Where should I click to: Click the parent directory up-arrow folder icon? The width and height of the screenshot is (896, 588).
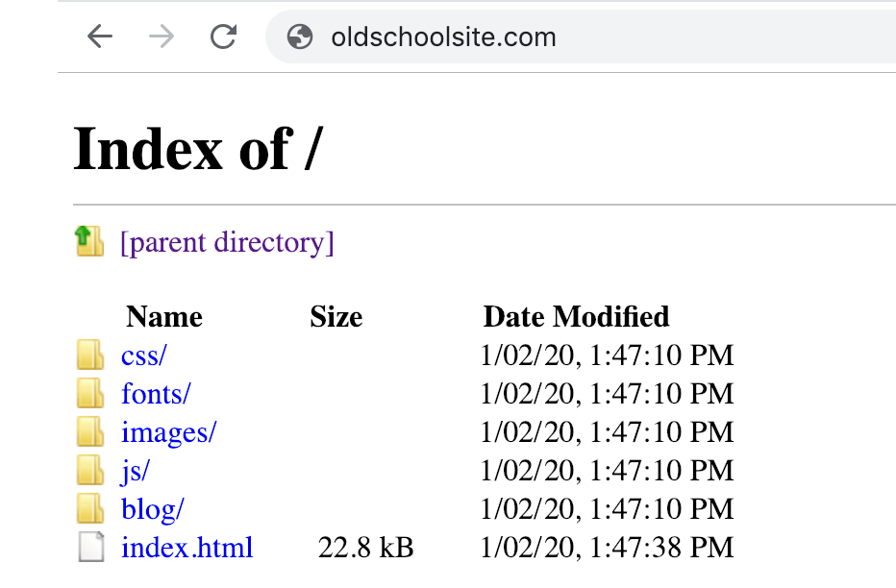click(x=89, y=241)
